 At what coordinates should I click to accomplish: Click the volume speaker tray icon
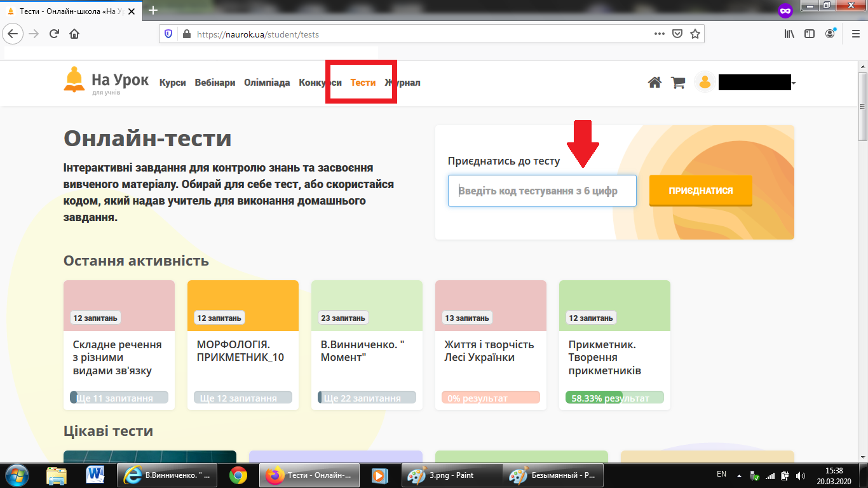pyautogui.click(x=800, y=475)
